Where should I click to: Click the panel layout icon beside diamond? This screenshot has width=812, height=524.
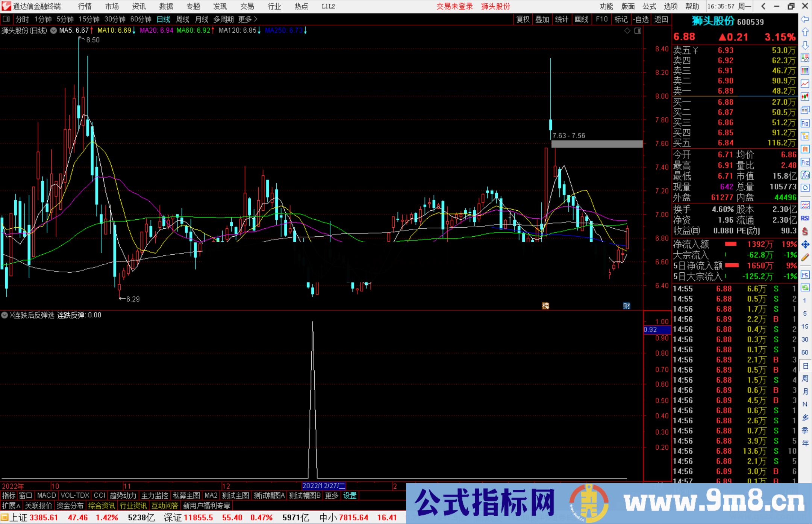pos(638,31)
